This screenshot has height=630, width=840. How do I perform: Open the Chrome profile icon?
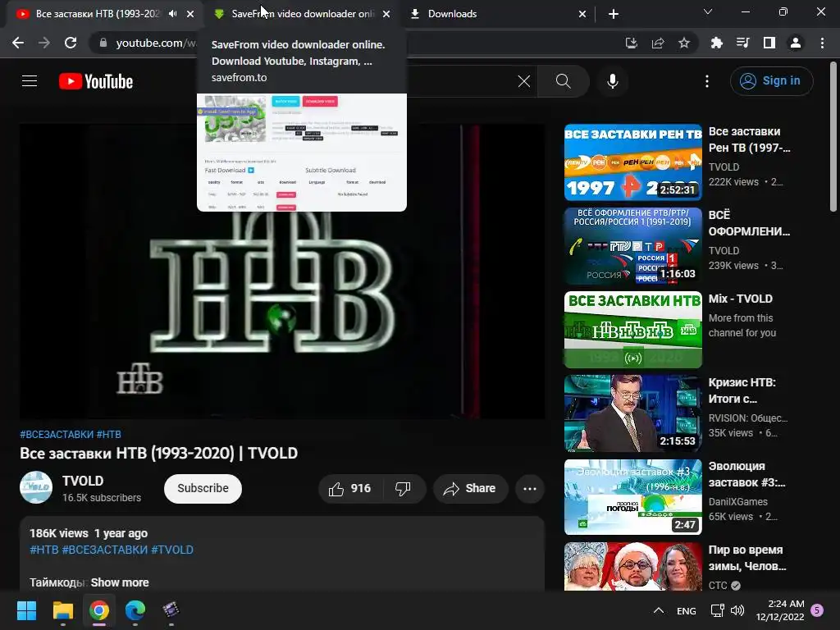coord(796,43)
